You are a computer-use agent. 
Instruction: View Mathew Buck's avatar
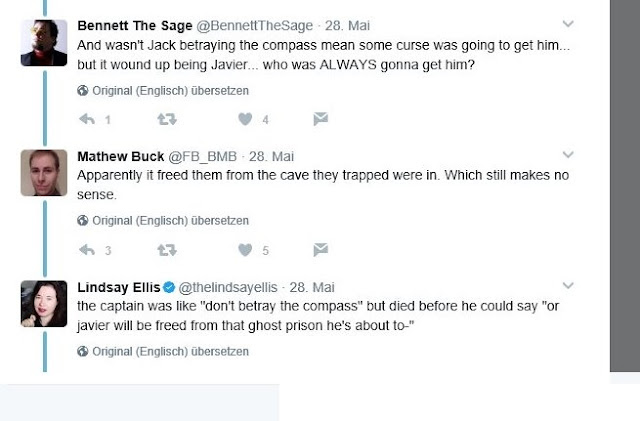(x=44, y=172)
